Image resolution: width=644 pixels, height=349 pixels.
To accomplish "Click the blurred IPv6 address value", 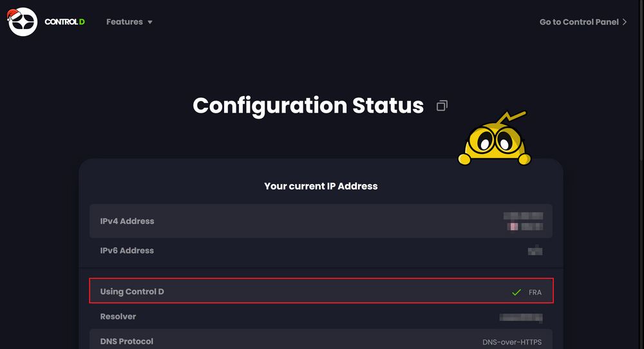I will 535,250.
